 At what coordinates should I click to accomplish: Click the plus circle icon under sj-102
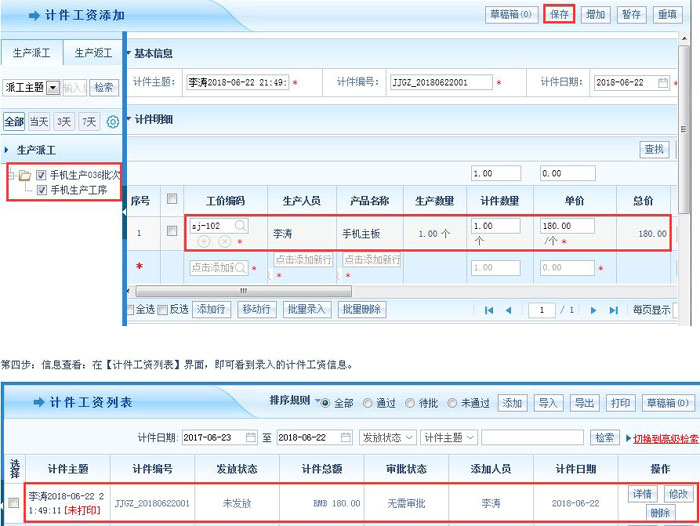(204, 242)
